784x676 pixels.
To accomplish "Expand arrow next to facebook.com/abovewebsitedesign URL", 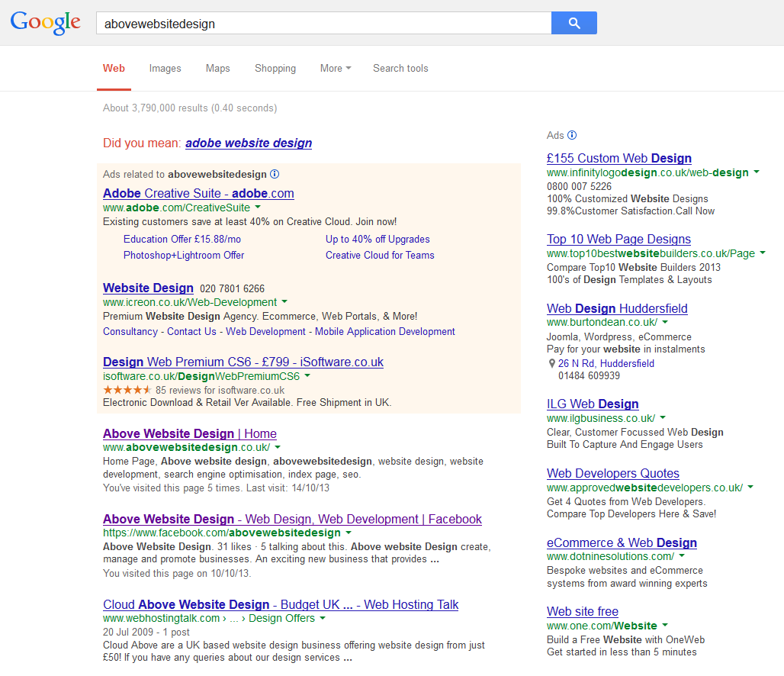I will (x=349, y=533).
